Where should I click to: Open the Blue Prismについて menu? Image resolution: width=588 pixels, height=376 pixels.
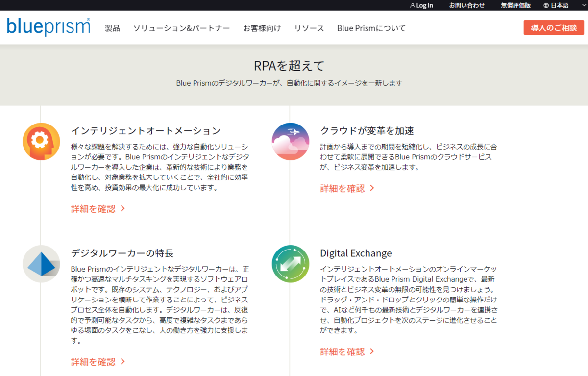click(371, 28)
